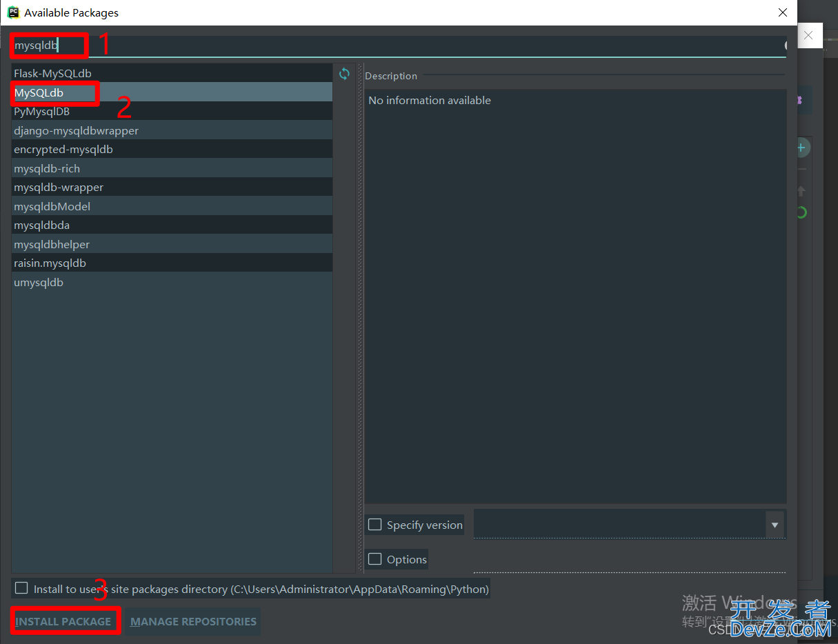Image resolution: width=838 pixels, height=644 pixels.
Task: Enable the Options checkbox
Action: point(375,559)
